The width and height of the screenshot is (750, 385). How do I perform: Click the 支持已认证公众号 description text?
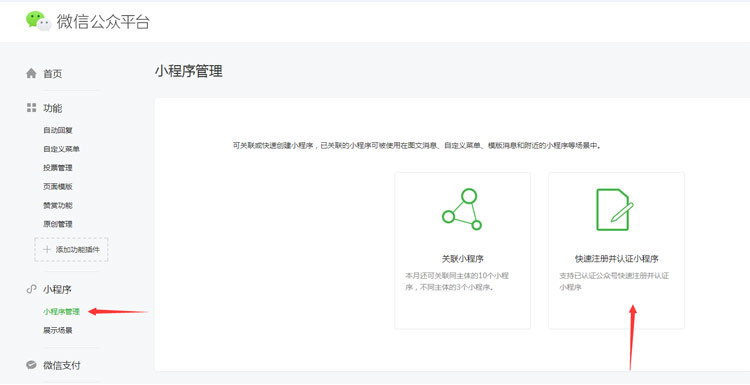[x=614, y=282]
